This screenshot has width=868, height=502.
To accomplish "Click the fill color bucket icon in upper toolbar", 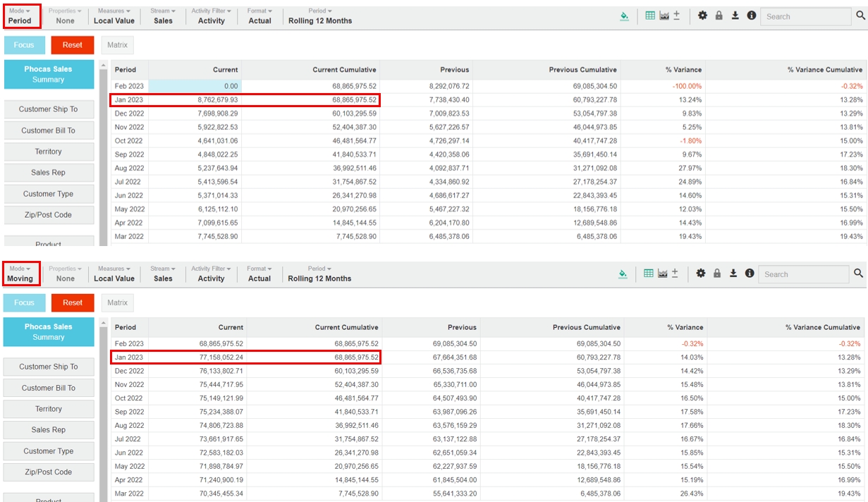I will click(x=624, y=16).
